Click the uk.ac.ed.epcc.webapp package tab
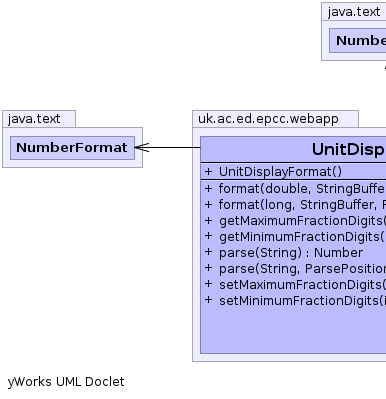Screen dimensions: 386x399 [x=268, y=119]
